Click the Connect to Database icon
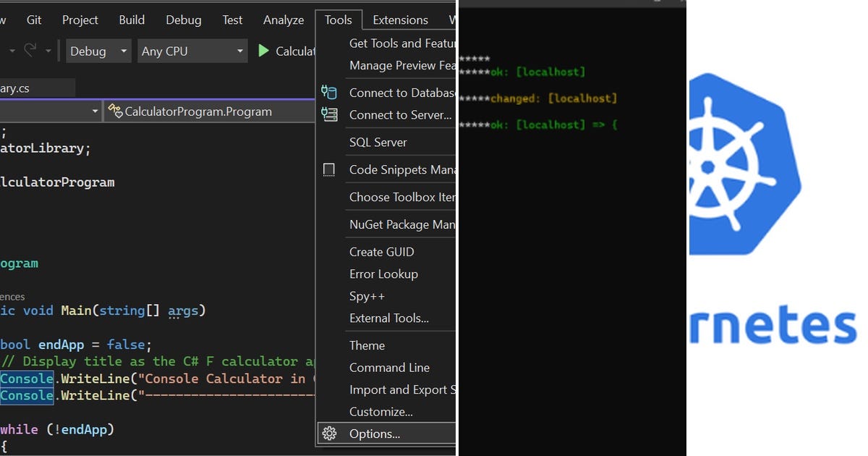 pyautogui.click(x=329, y=92)
